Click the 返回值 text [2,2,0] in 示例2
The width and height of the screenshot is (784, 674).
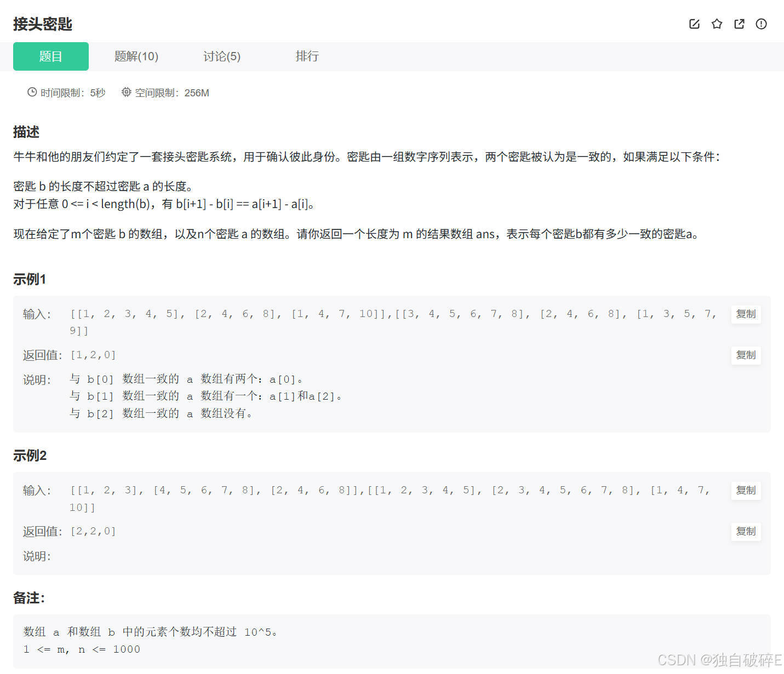pyautogui.click(x=93, y=531)
